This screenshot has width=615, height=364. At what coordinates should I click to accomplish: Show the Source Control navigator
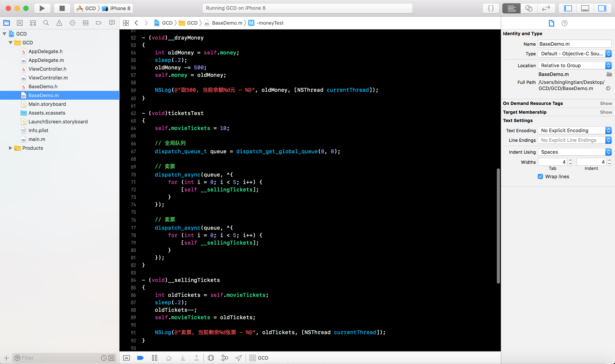tap(20, 23)
